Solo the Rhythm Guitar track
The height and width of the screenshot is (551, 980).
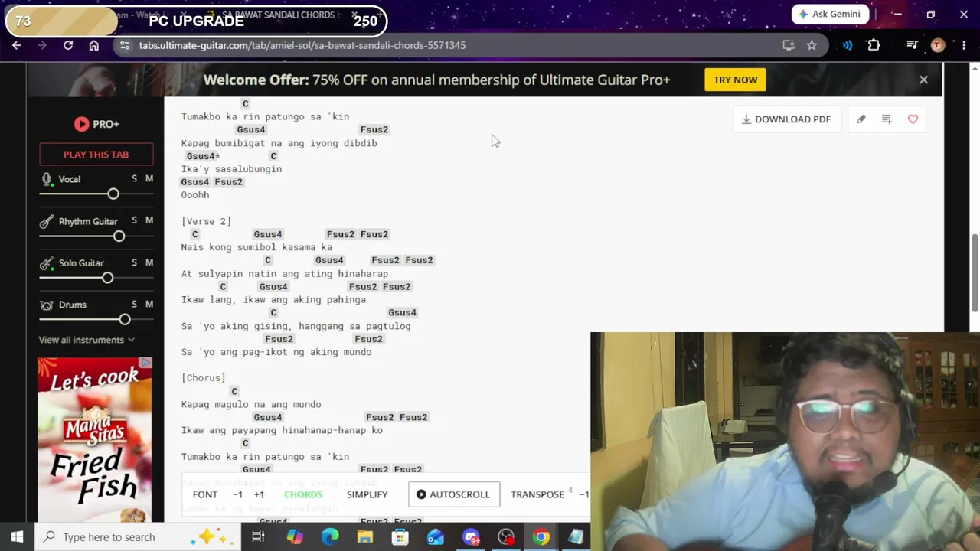click(134, 220)
